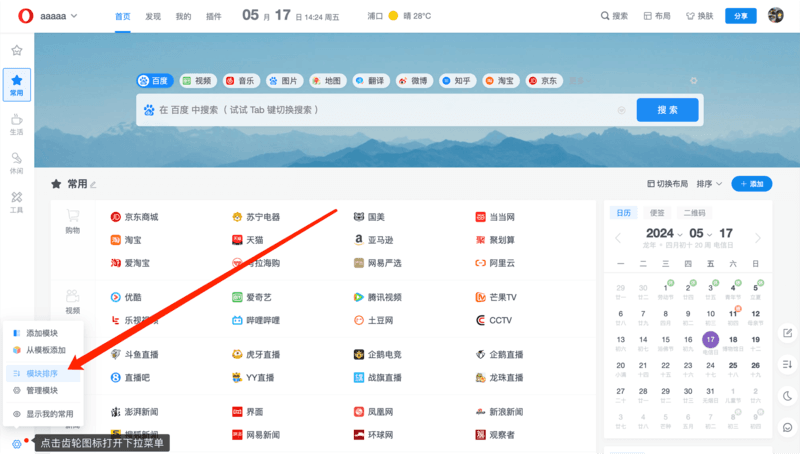Open the feedback chat icon on right edge

click(788, 427)
